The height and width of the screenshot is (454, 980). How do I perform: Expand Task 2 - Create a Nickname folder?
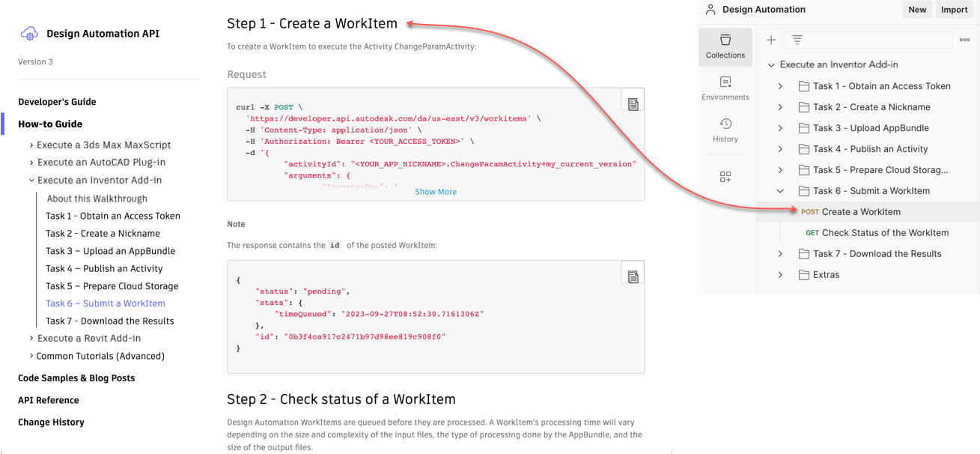coord(780,107)
